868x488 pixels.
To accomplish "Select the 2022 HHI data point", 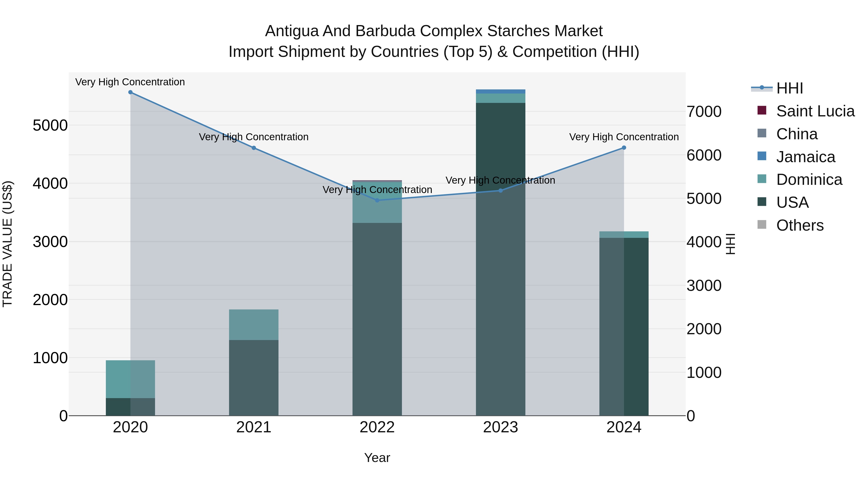I will click(377, 201).
